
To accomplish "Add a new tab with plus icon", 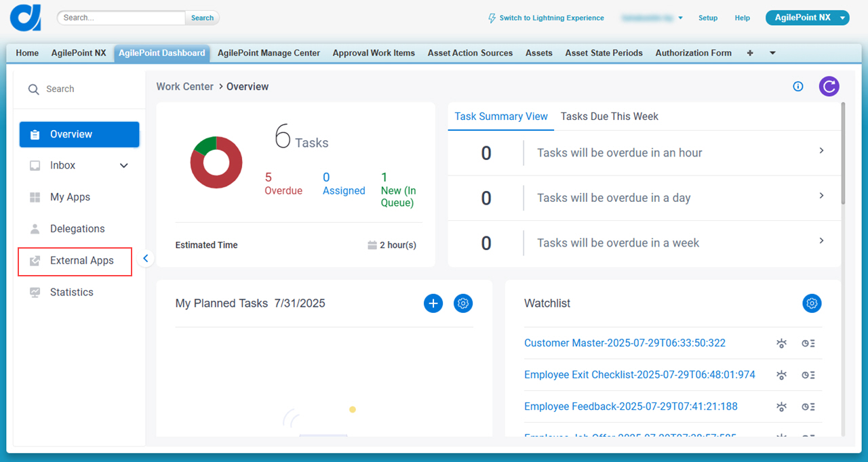I will (750, 53).
